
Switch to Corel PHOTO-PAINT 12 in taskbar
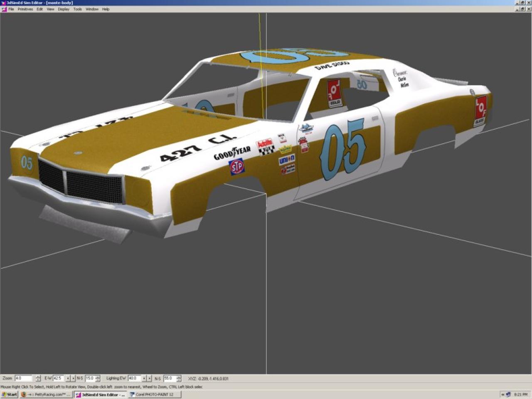[154, 394]
